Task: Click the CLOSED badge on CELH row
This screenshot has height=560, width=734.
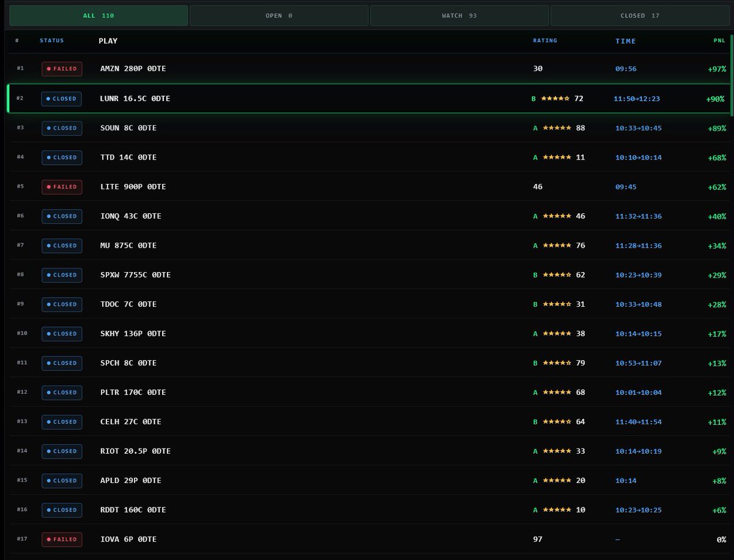Action: pyautogui.click(x=62, y=421)
